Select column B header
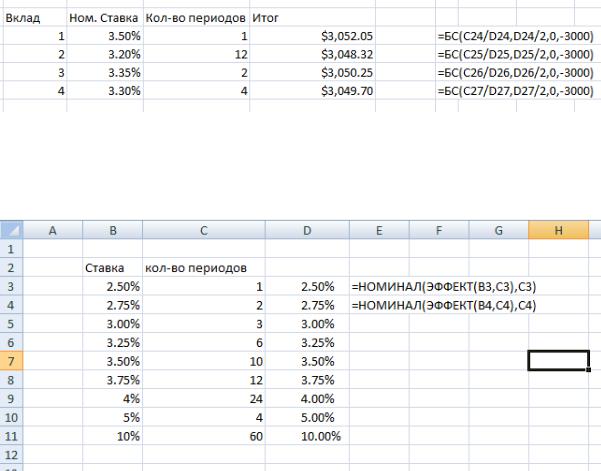The image size is (601, 471). pyautogui.click(x=112, y=230)
